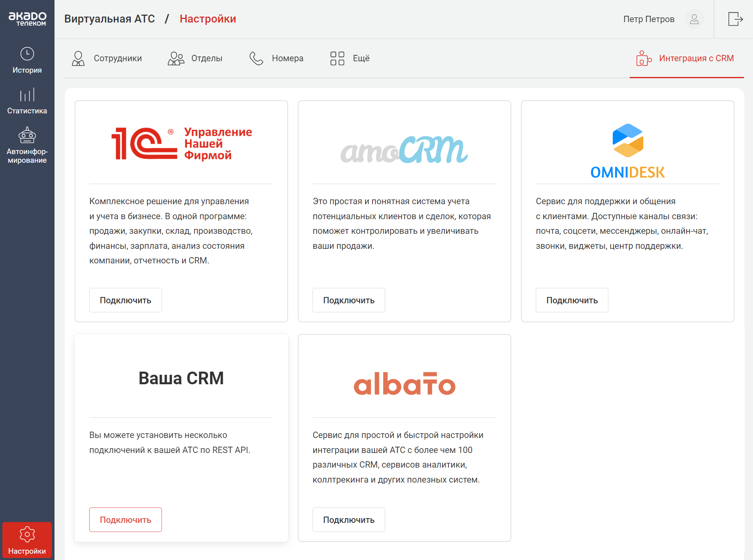753x560 pixels.
Task: Open the Отделы tab
Action: (x=195, y=58)
